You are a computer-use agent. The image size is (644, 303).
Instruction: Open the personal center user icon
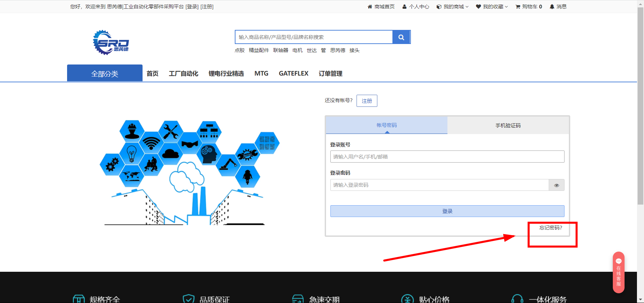(405, 7)
